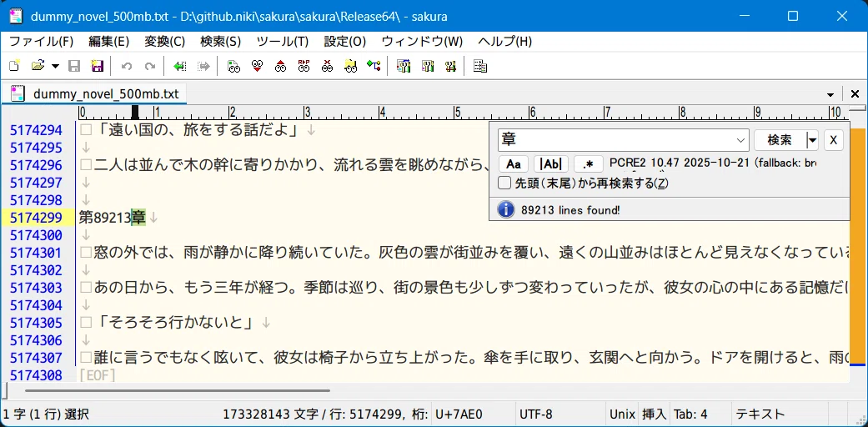
Task: Click the sakura app icon in title bar
Action: click(x=17, y=16)
